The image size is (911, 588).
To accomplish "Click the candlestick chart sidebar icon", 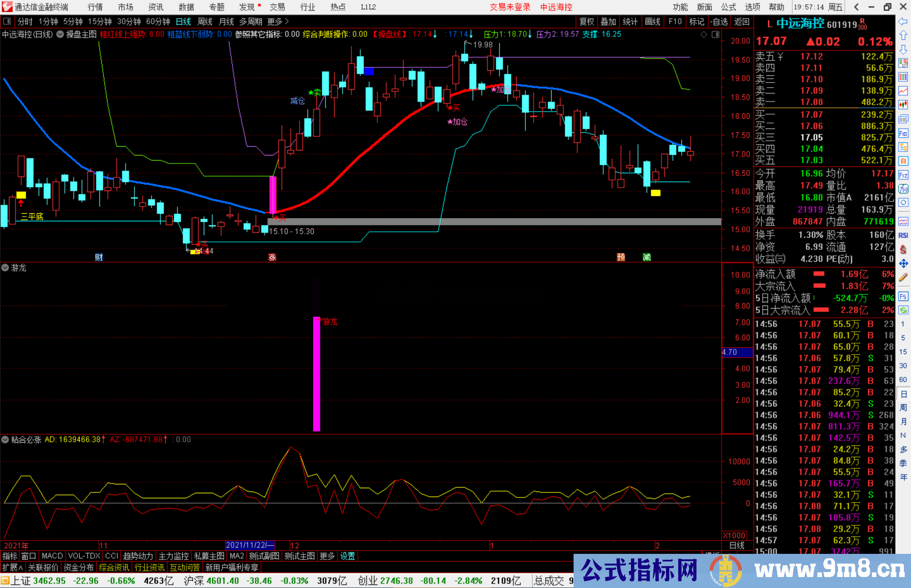I will coord(903,105).
